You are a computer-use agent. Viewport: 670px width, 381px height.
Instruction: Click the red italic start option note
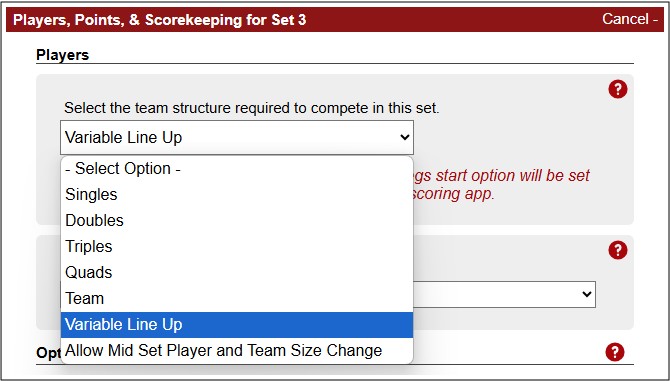[502, 185]
